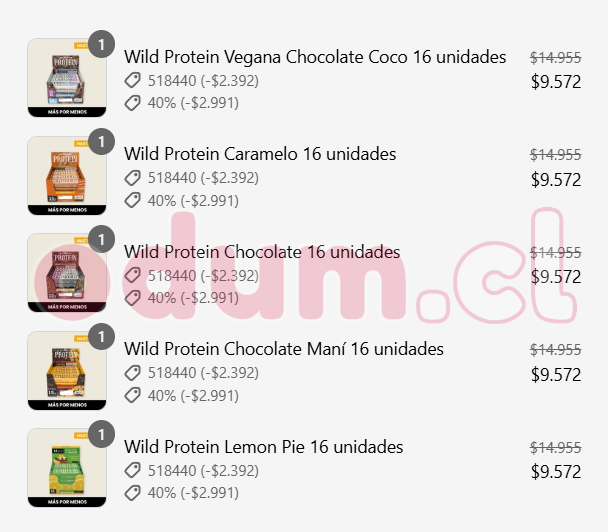This screenshot has width=608, height=532.
Task: Click the 40% tag icon for Lemon Pie
Action: [133, 493]
